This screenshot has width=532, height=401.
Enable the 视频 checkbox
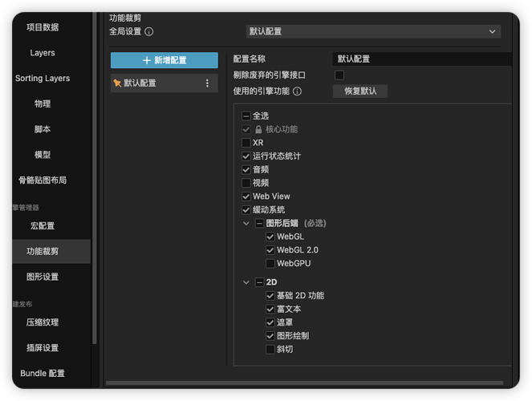point(246,183)
